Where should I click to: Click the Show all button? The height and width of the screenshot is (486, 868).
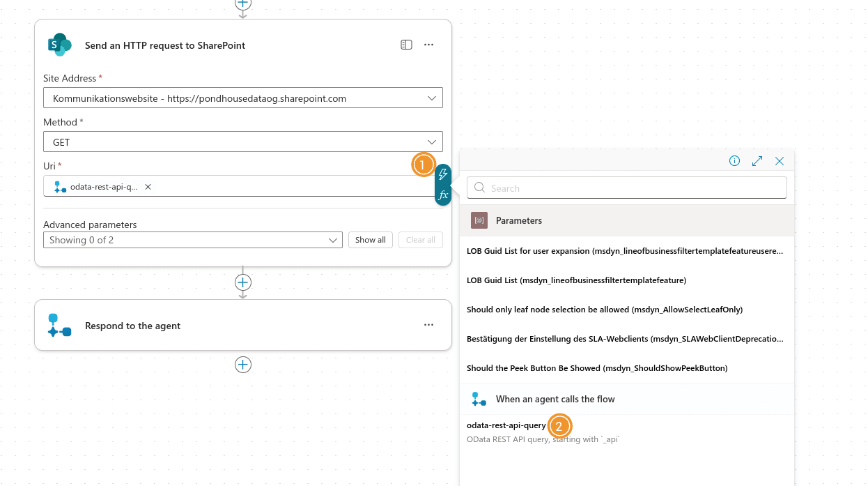tap(370, 240)
